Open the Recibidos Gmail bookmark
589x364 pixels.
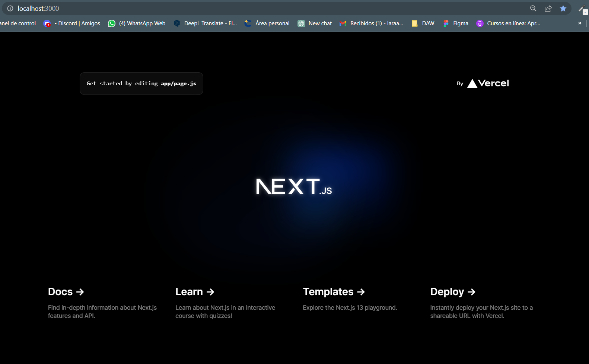coord(371,23)
